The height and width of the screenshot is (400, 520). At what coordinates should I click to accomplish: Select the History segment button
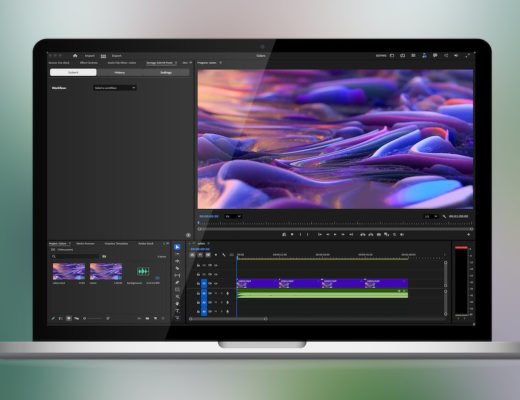coord(120,72)
